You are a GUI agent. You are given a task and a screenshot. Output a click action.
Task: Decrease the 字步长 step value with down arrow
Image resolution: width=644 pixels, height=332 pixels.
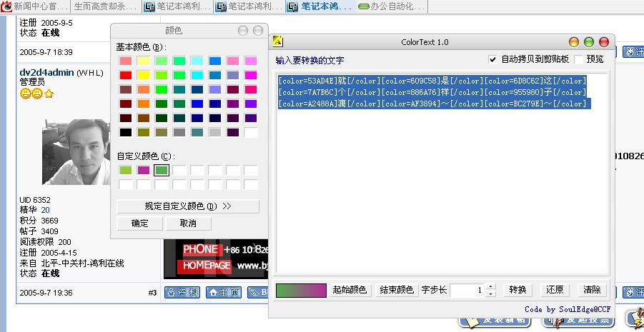(x=490, y=293)
